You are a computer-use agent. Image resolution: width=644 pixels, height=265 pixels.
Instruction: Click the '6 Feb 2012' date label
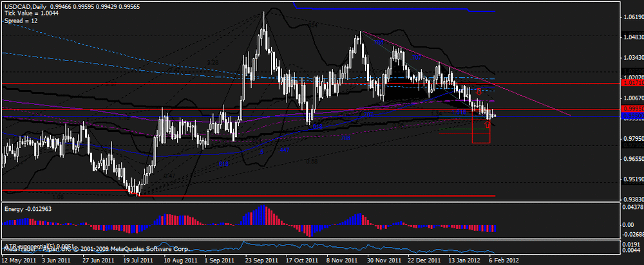(503, 260)
